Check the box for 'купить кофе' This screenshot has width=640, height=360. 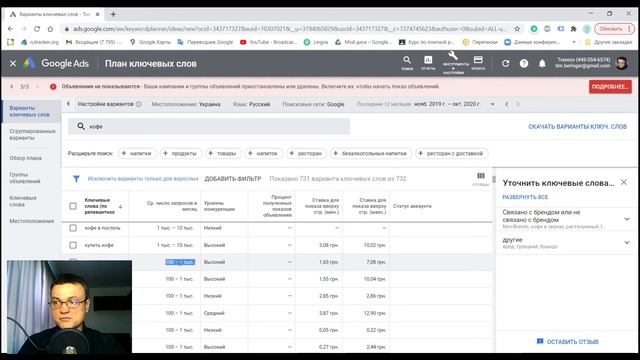click(73, 245)
